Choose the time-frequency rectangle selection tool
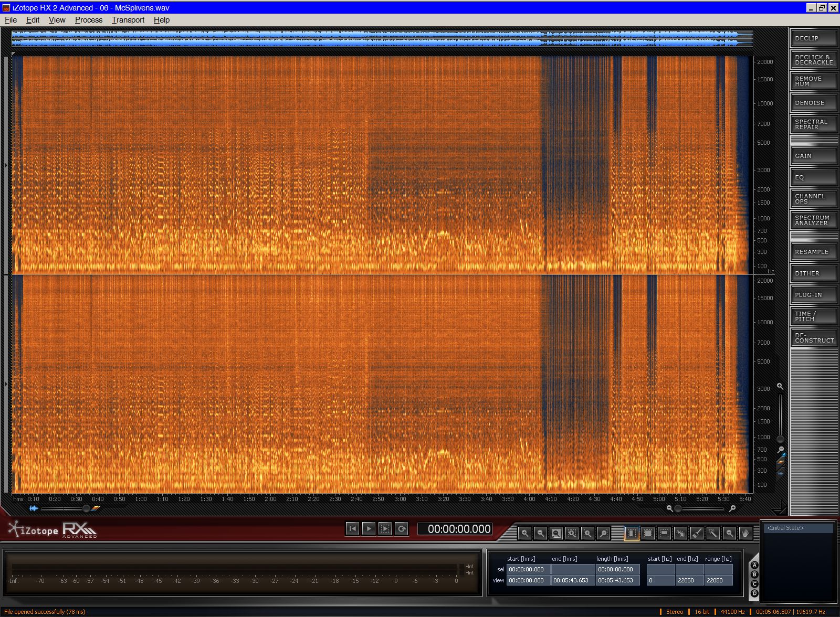Screen dimensions: 840x617 (x=648, y=534)
